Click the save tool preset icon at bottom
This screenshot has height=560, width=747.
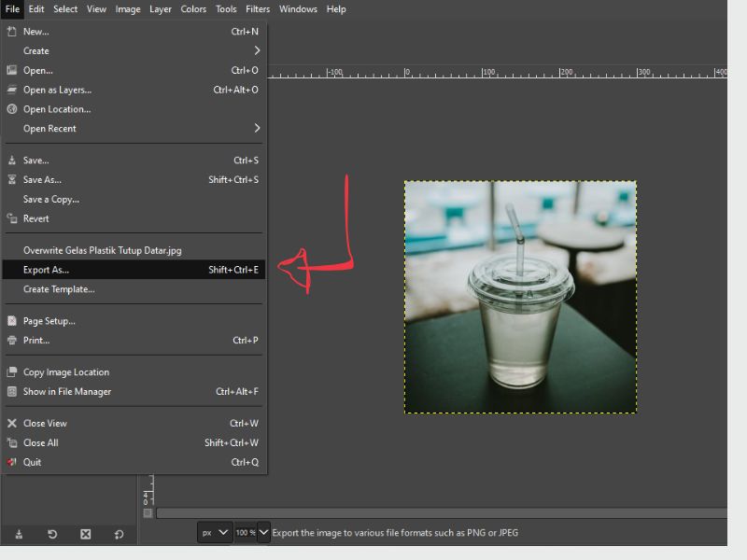(19, 534)
